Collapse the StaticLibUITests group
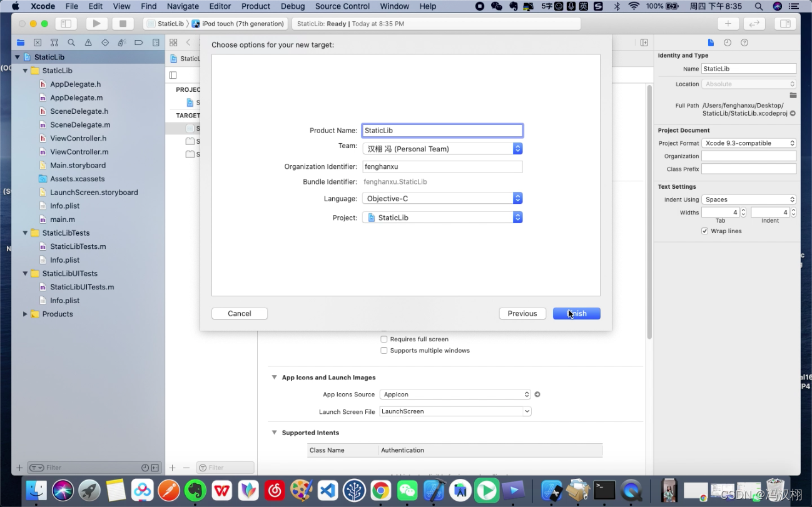This screenshot has width=812, height=507. point(26,274)
